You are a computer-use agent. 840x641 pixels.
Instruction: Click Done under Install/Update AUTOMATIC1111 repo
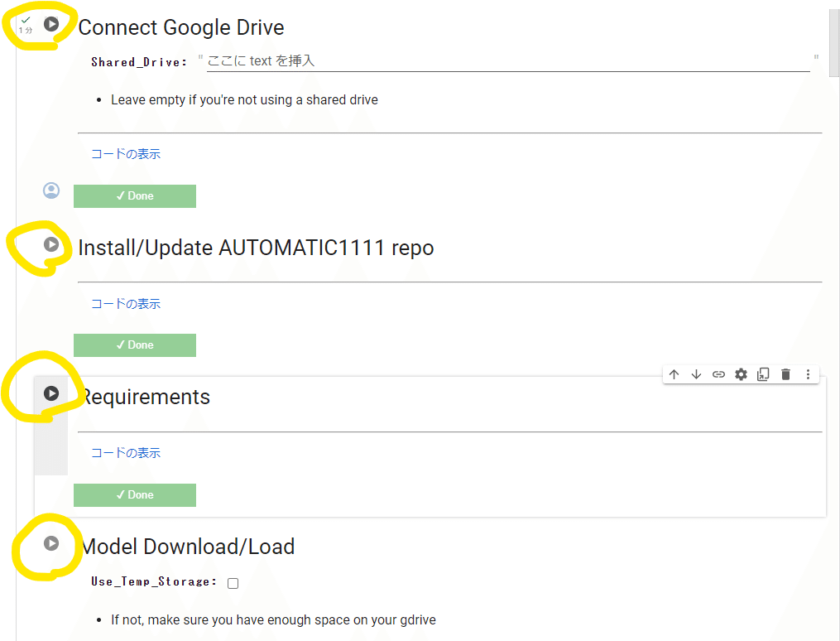(134, 345)
